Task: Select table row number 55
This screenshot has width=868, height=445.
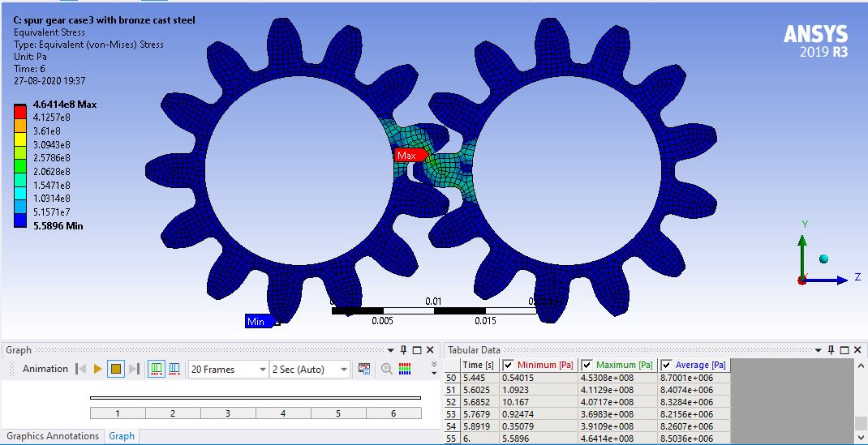Action: pos(453,439)
